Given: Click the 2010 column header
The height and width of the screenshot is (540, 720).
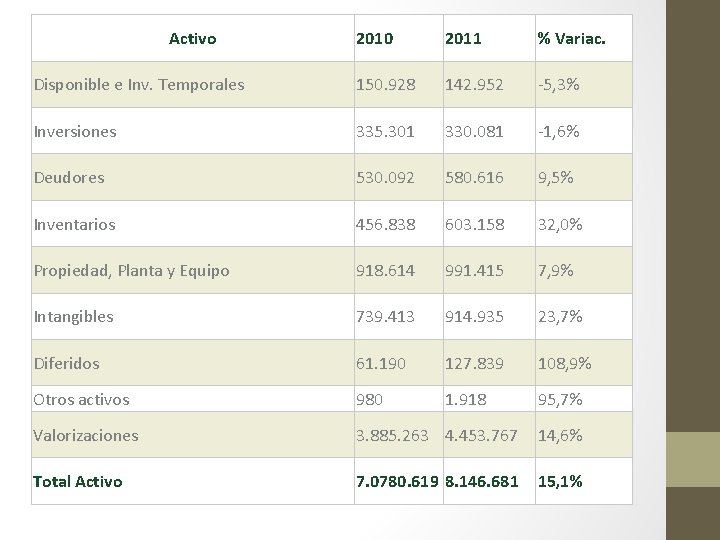Looking at the screenshot, I should click(x=375, y=39).
